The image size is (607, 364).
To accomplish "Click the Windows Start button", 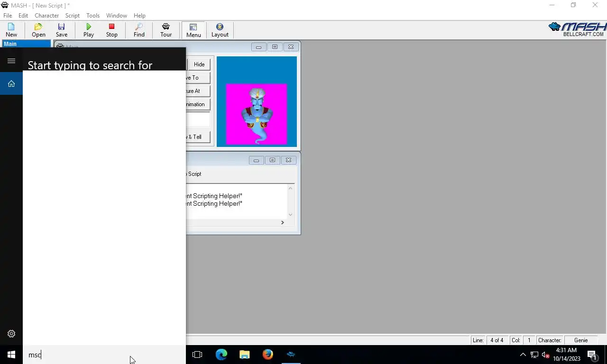I will pos(11,355).
